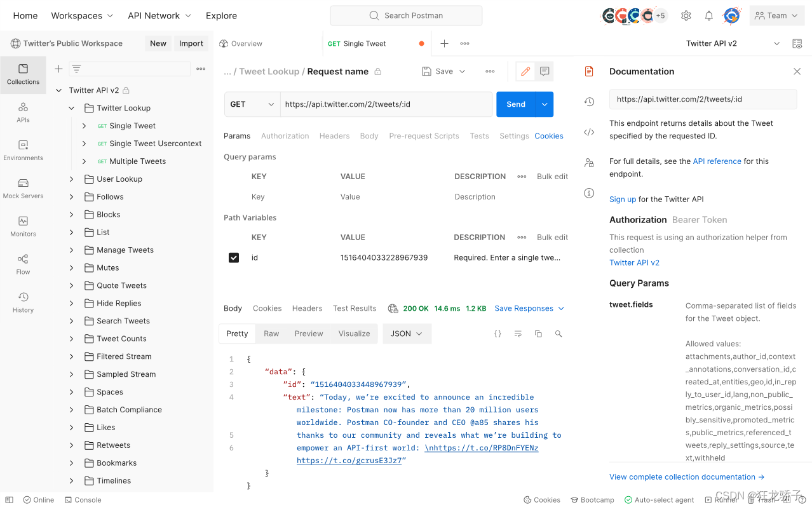Click the filter icon in collections search
The width and height of the screenshot is (812, 507).
[x=76, y=69]
